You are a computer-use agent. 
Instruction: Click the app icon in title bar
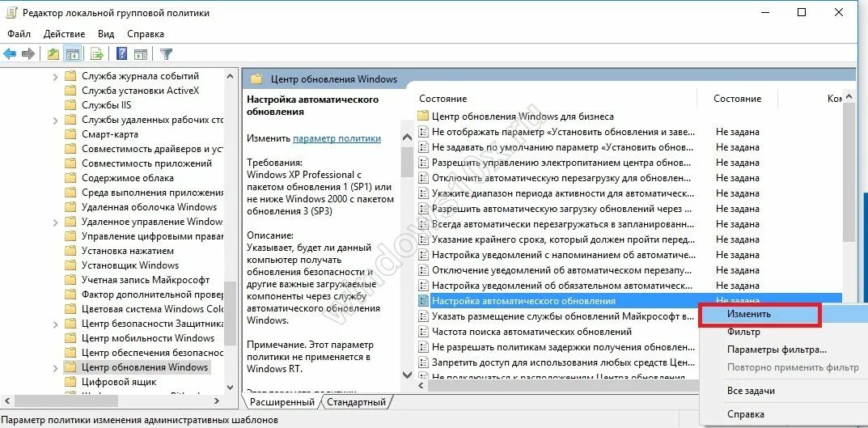(x=11, y=12)
